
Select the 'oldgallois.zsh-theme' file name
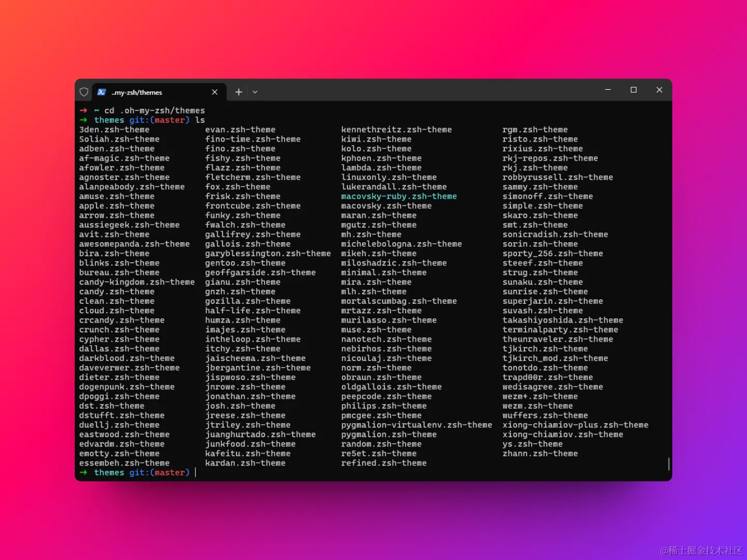pyautogui.click(x=391, y=387)
